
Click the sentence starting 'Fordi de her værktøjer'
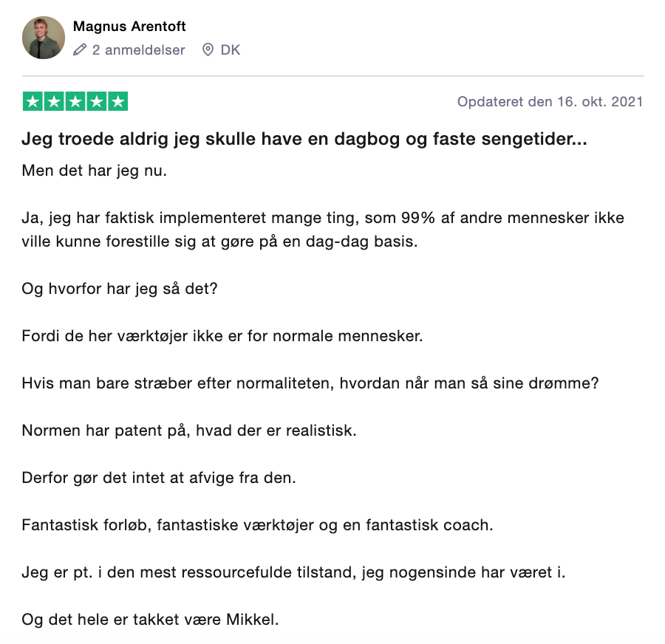pyautogui.click(x=222, y=336)
